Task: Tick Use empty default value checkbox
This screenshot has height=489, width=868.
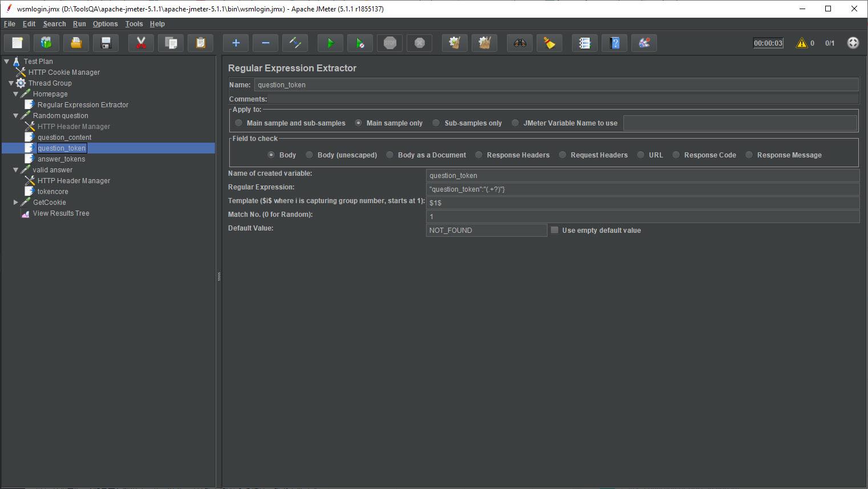Action: point(554,230)
